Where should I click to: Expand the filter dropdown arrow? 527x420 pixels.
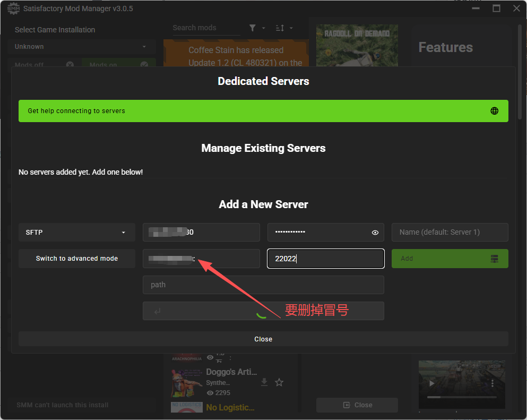pos(263,28)
